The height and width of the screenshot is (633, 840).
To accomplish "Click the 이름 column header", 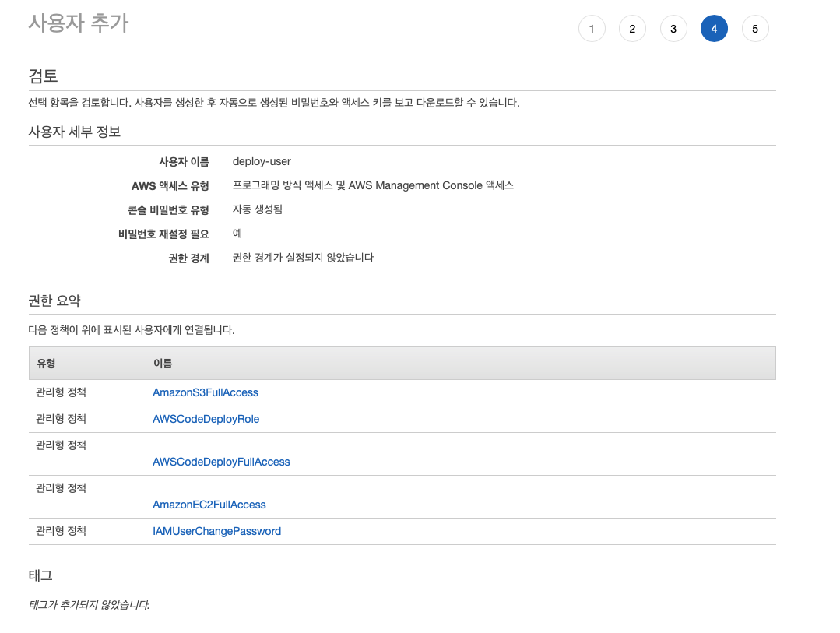I will 461,364.
